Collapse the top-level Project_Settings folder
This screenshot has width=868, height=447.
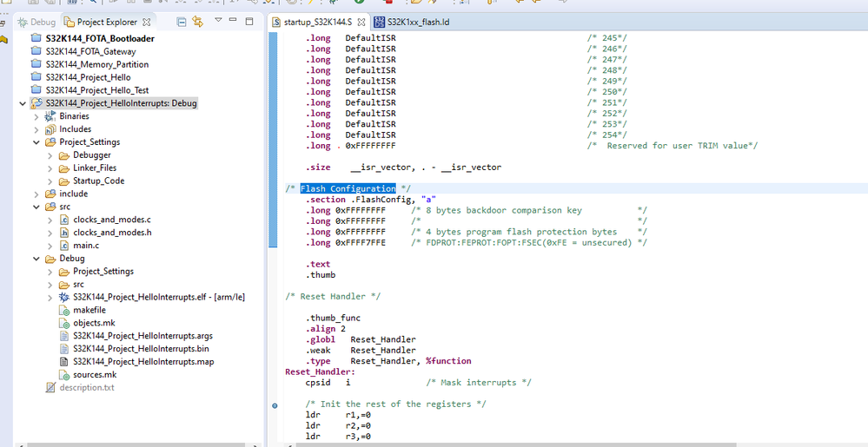tap(36, 142)
